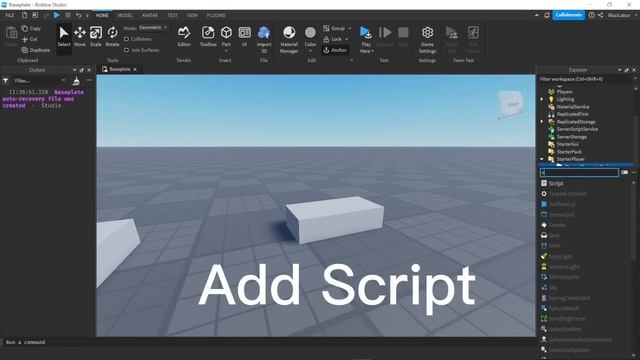Open the Explorer panel options dropdown
This screenshot has height=360, width=640.
point(620,70)
